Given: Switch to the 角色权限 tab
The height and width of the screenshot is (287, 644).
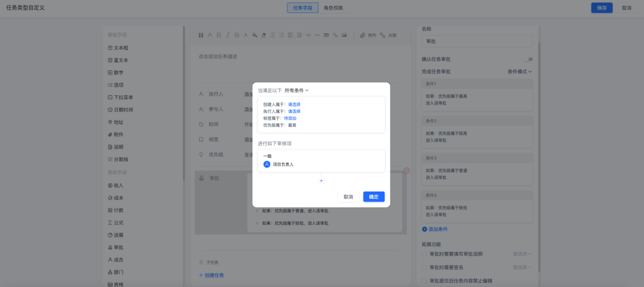Looking at the screenshot, I should coord(333,8).
